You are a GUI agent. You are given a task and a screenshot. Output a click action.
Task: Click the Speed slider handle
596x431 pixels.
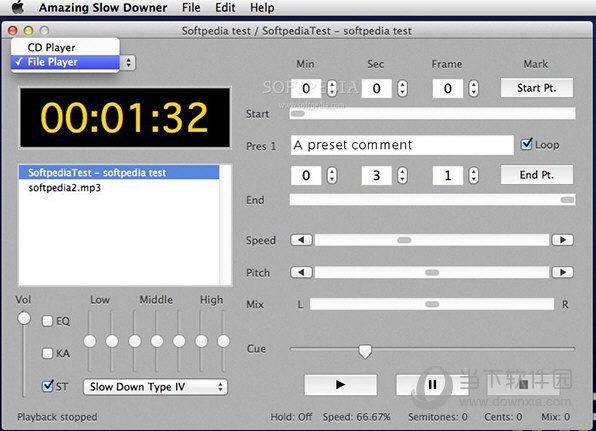click(x=404, y=240)
